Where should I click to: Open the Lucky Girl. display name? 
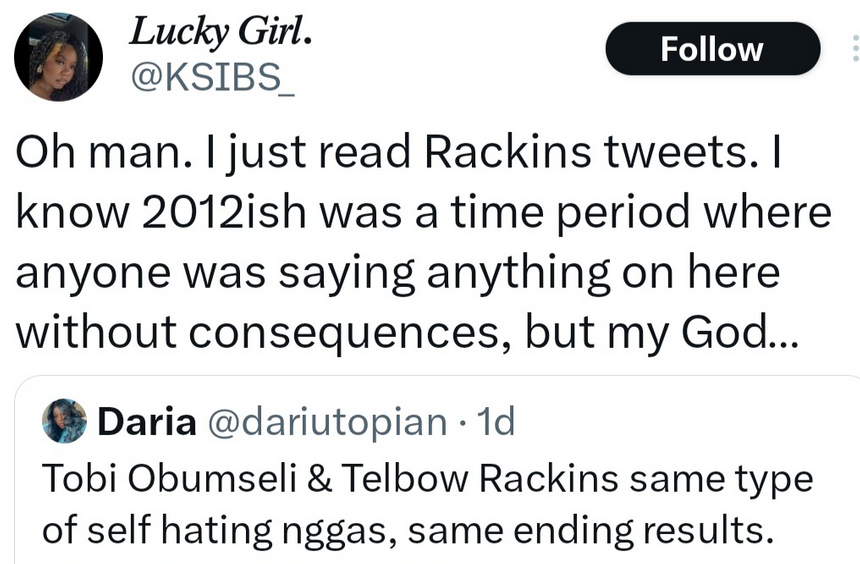[x=222, y=32]
